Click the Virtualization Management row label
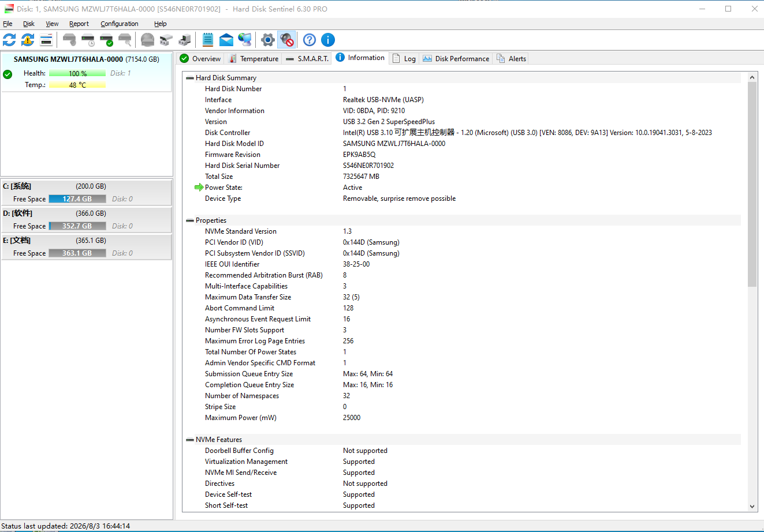Image resolution: width=764 pixels, height=532 pixels. pyautogui.click(x=246, y=462)
